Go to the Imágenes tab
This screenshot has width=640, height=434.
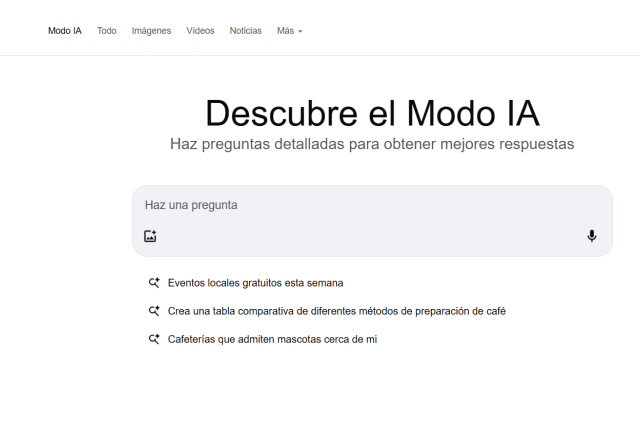(x=151, y=31)
